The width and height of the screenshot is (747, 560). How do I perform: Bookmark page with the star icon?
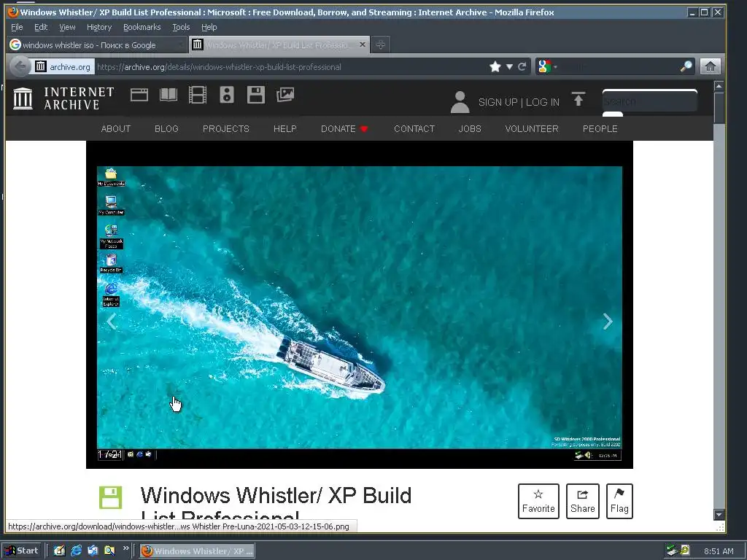pyautogui.click(x=495, y=66)
